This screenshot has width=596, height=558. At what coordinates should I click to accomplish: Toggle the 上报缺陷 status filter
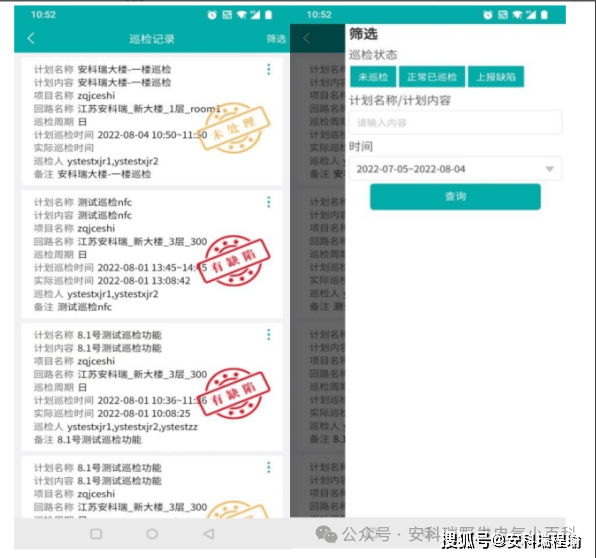(496, 77)
